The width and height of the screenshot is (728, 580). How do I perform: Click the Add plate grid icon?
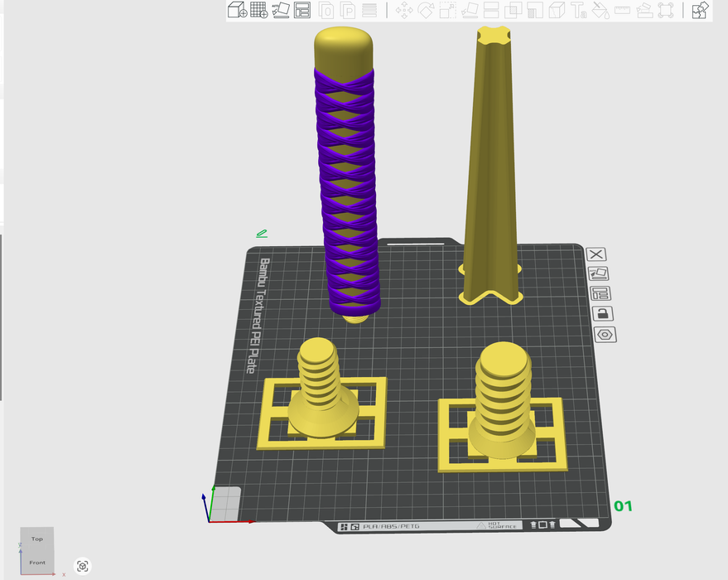coord(259,10)
